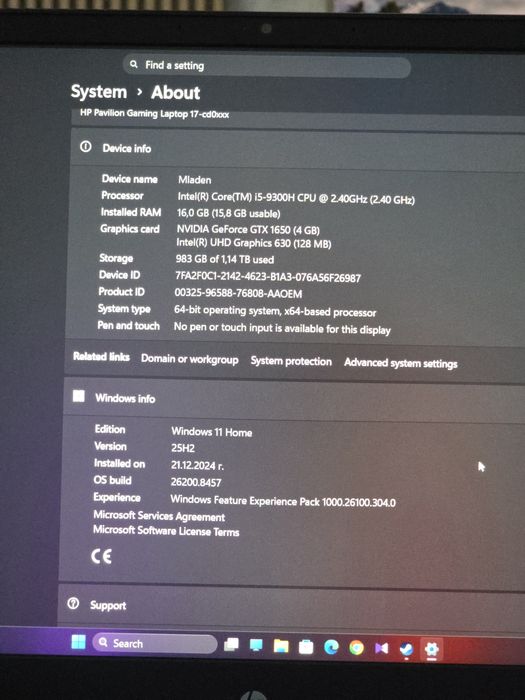
Task: Click the Pen and touch value text
Action: click(x=282, y=328)
